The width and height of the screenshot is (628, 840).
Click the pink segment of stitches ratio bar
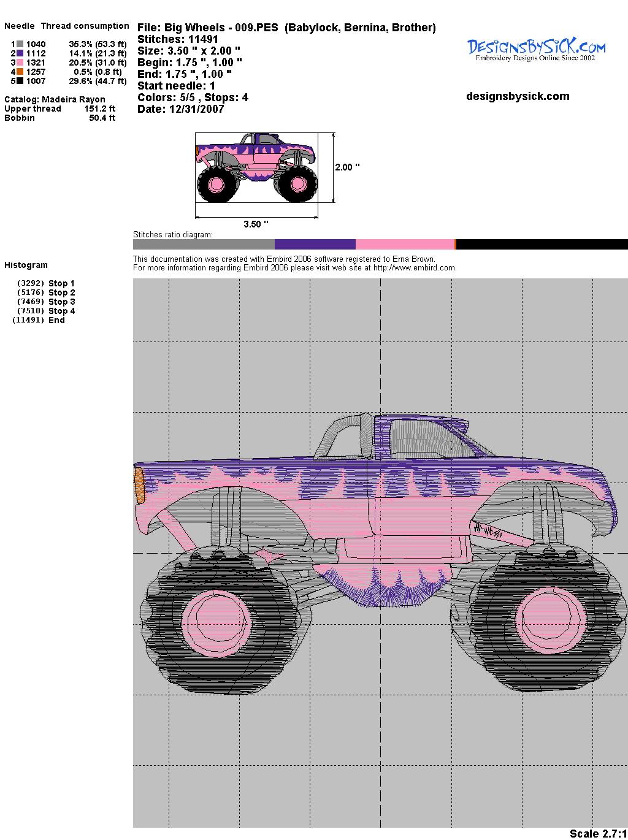(405, 245)
